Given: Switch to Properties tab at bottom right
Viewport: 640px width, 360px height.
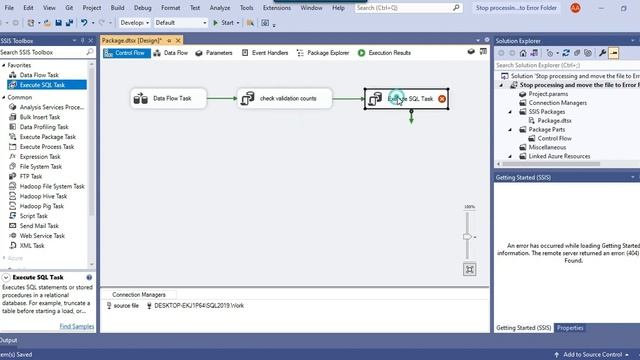Looking at the screenshot, I should pos(570,328).
